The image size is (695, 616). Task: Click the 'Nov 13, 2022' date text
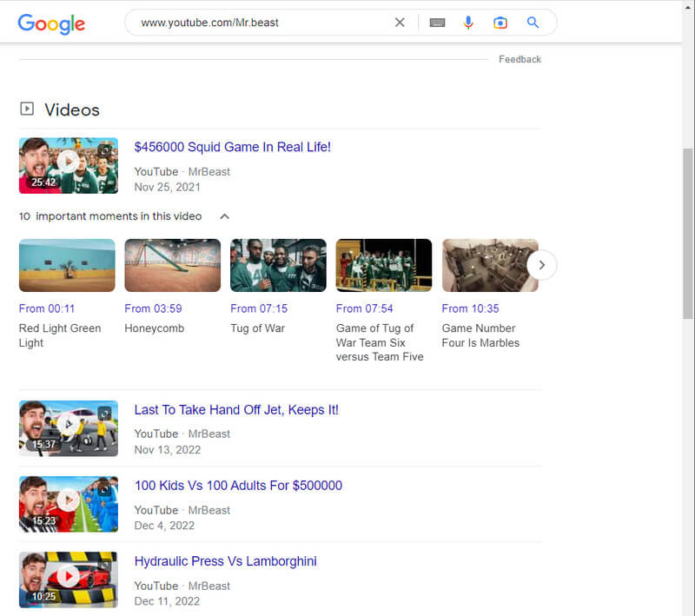click(168, 450)
